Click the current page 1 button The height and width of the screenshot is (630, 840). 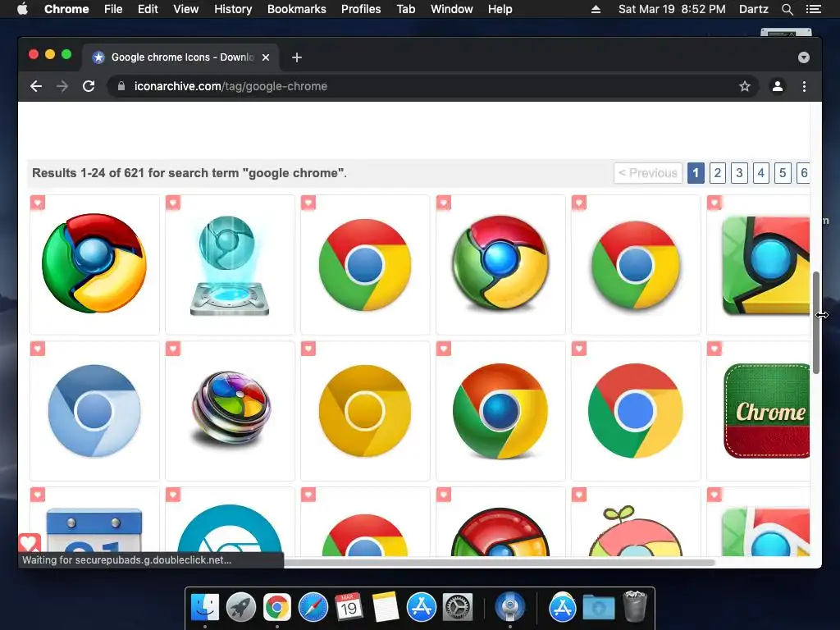[x=696, y=173]
